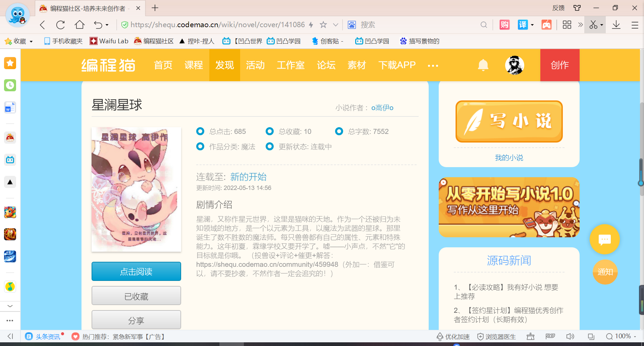Expand the more nav items ellipsis
644x346 pixels.
click(x=433, y=66)
